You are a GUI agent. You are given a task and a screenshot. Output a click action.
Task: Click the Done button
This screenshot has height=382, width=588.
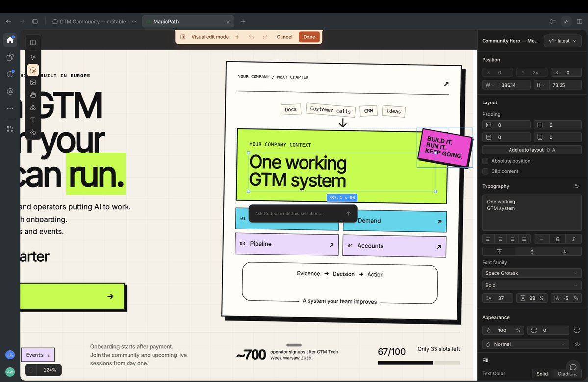(309, 37)
